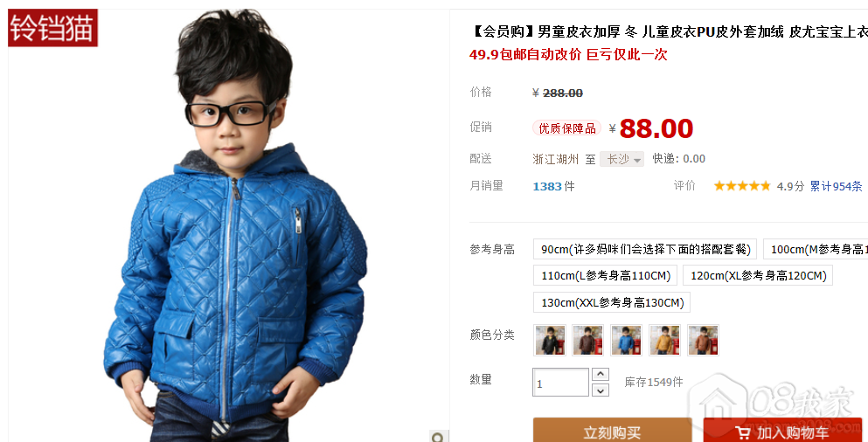The width and height of the screenshot is (868, 442).
Task: Choose size 110cm (L参考身高110CM)
Action: click(605, 275)
